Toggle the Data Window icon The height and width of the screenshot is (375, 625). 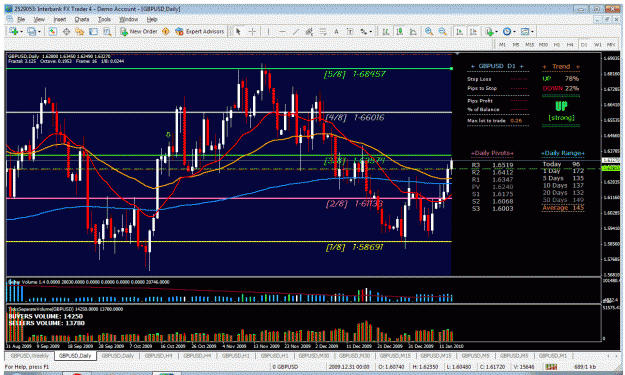click(66, 31)
